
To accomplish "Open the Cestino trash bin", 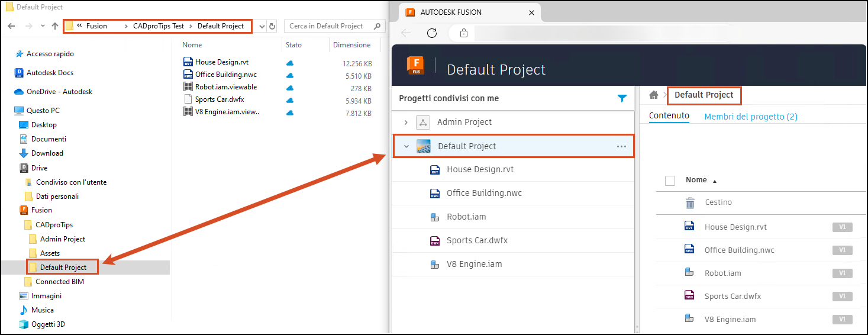I will (x=718, y=202).
